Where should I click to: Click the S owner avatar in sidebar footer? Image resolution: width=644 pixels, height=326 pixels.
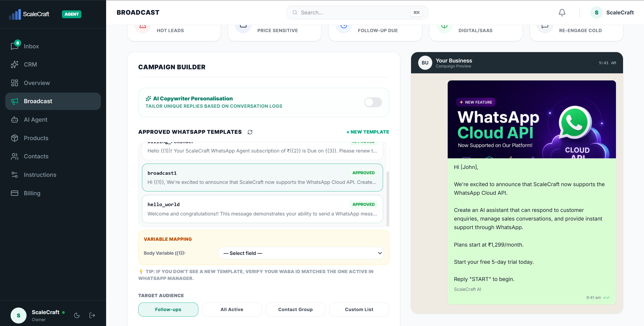[x=18, y=315]
